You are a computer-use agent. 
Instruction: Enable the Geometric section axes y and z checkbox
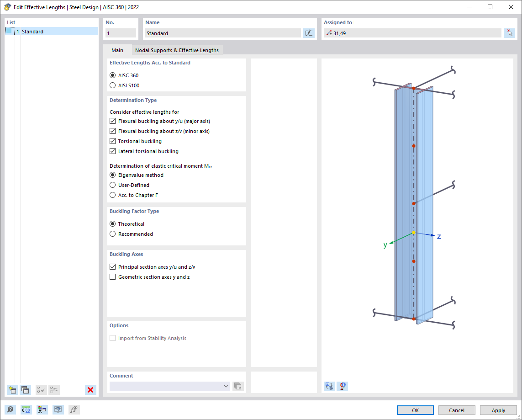coord(112,276)
